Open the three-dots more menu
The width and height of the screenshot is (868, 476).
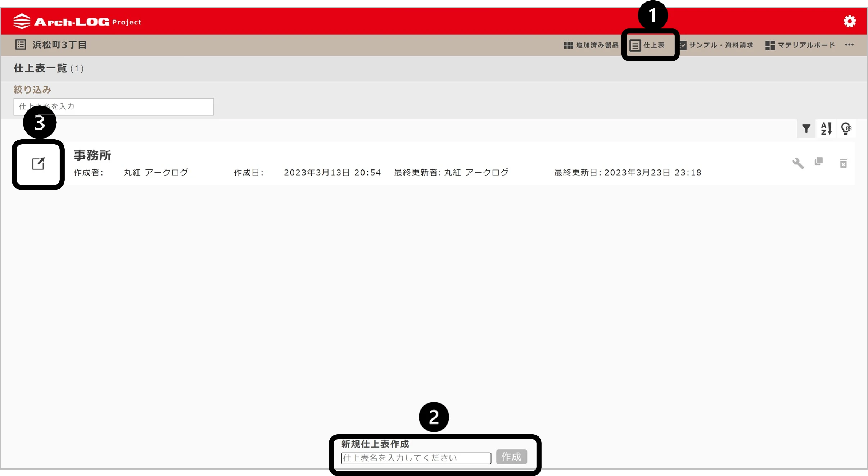click(x=849, y=45)
